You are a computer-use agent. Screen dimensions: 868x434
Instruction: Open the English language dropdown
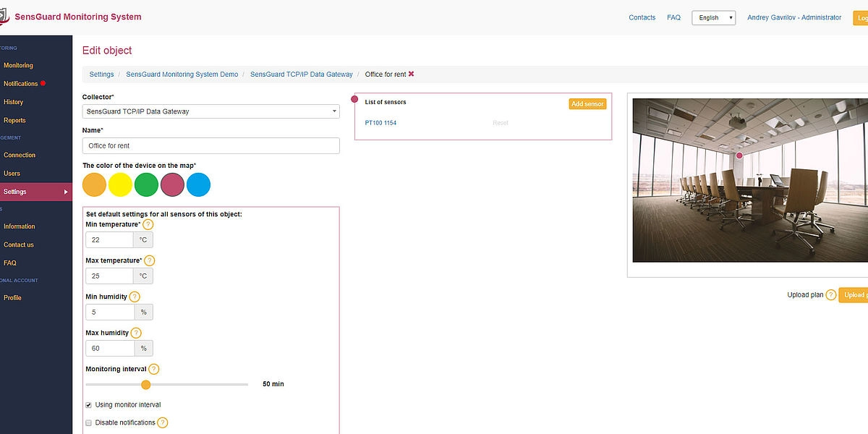713,17
